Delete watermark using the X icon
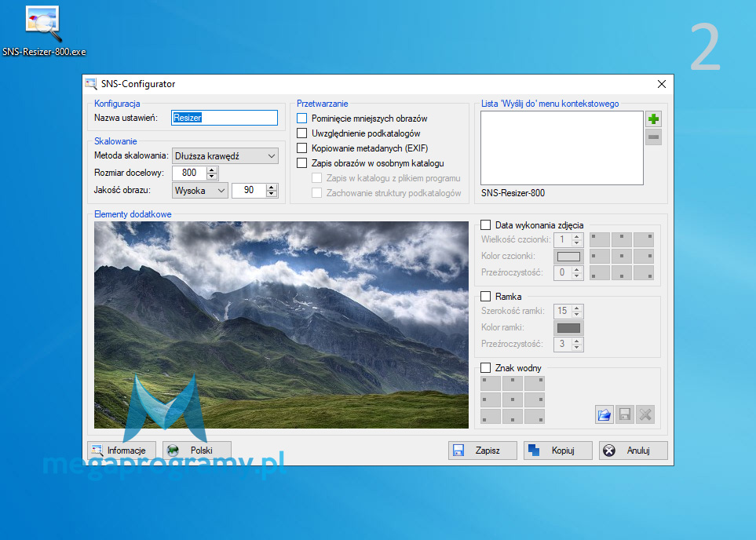 [x=645, y=414]
